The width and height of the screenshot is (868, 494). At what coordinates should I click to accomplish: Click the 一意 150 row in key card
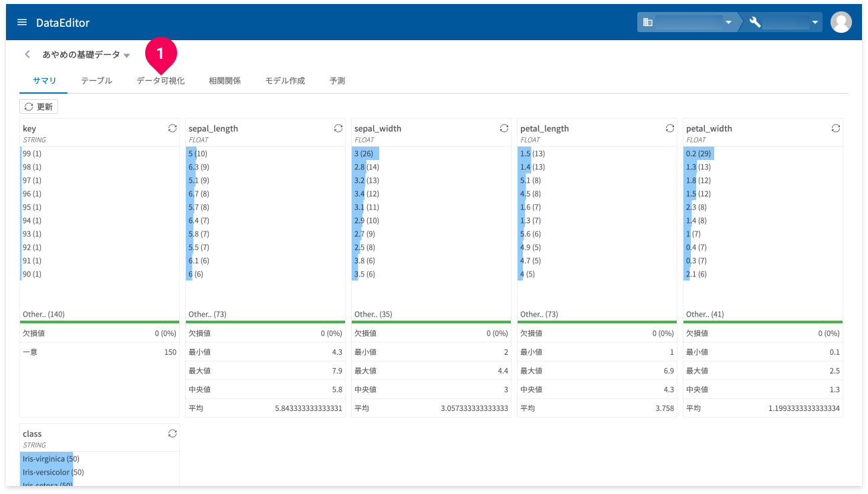(99, 351)
